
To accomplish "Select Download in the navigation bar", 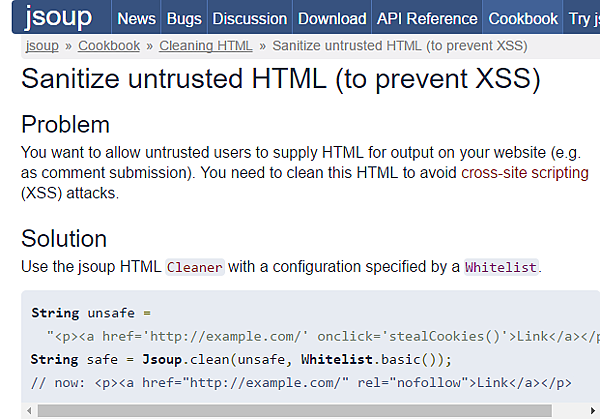I will (332, 19).
